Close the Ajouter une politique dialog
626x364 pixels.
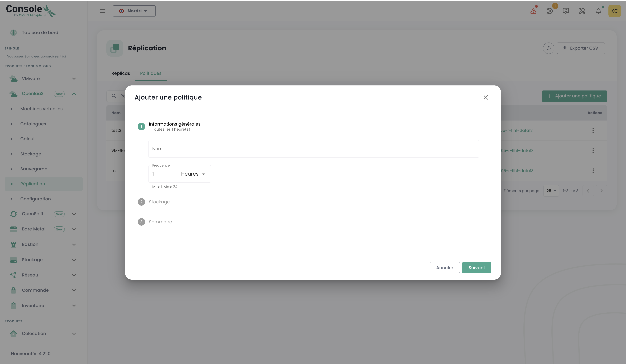[x=485, y=97]
